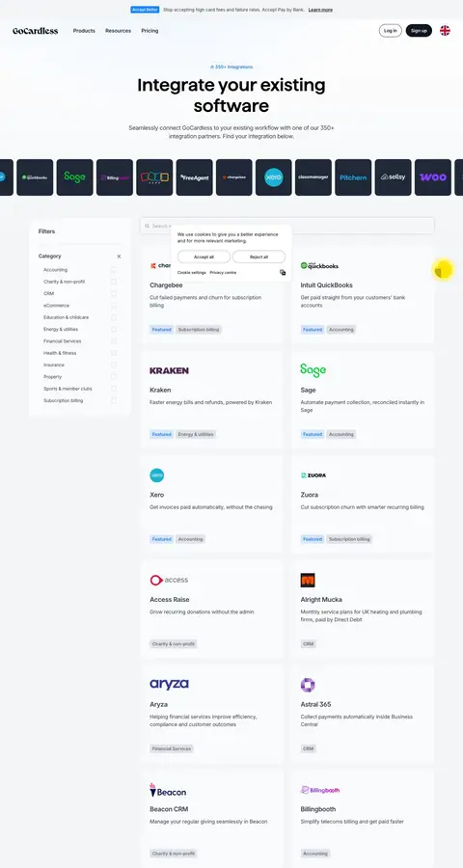Follow the Learn more banner link
463x868 pixels.
tap(320, 10)
